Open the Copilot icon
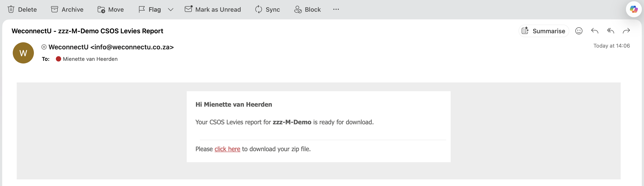The width and height of the screenshot is (644, 186). coord(633,9)
